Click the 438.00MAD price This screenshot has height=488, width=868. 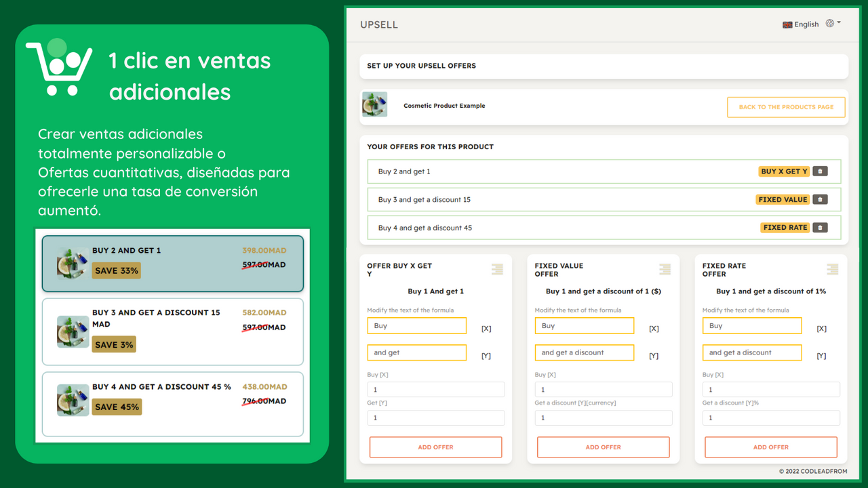(264, 387)
